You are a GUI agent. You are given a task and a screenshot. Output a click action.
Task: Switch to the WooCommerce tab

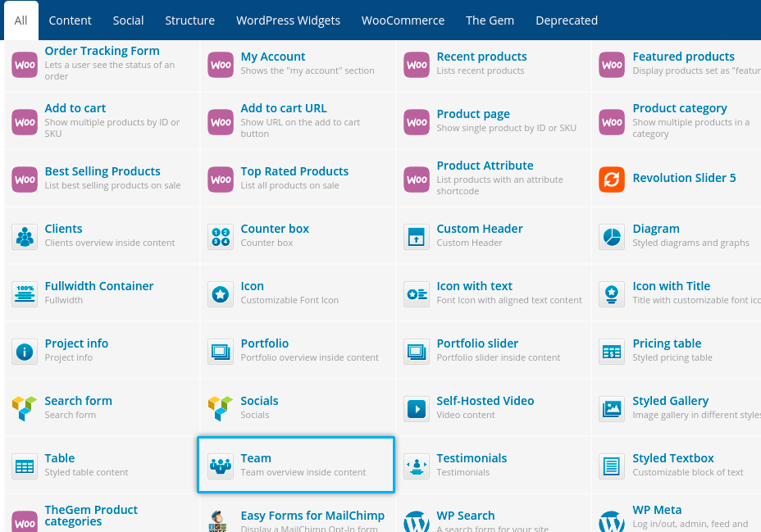pyautogui.click(x=403, y=20)
